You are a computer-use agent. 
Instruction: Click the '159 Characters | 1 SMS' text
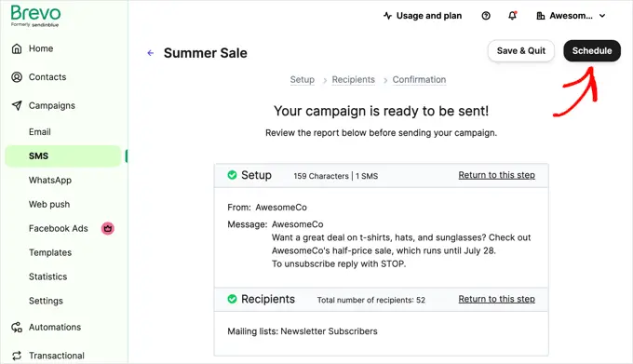tap(335, 176)
